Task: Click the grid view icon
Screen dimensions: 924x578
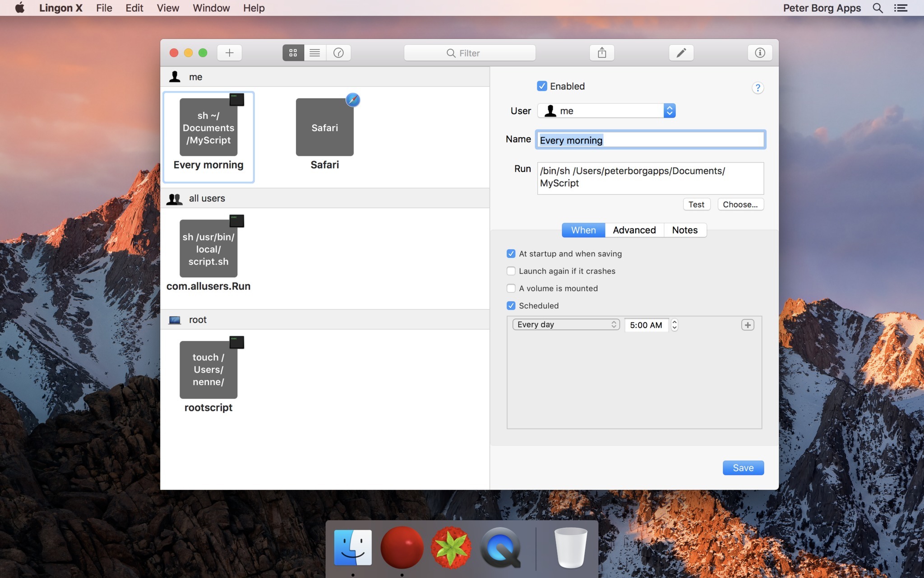Action: pos(293,52)
